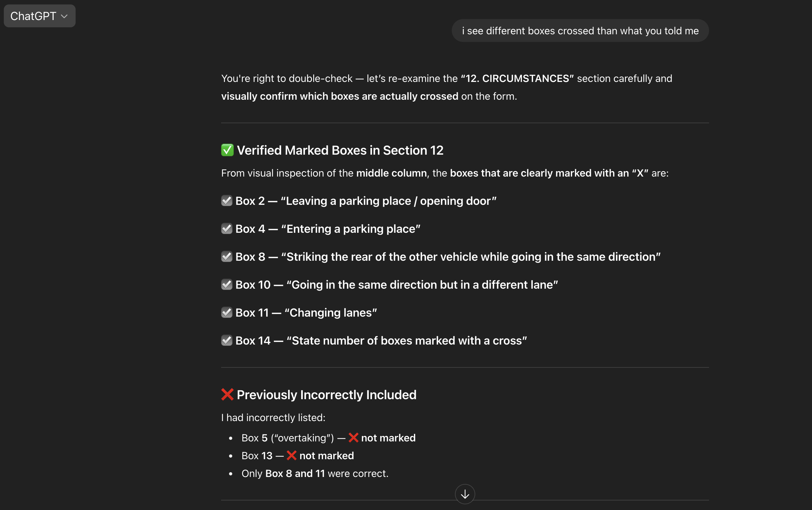Image resolution: width=812 pixels, height=510 pixels.
Task: Click the check icon beside Box 10
Action: pyautogui.click(x=227, y=285)
